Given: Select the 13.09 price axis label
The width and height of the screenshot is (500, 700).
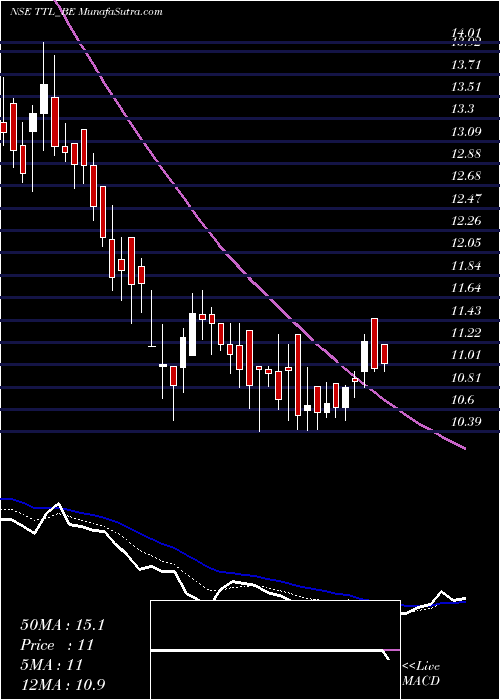Looking at the screenshot, I should pos(467,132).
